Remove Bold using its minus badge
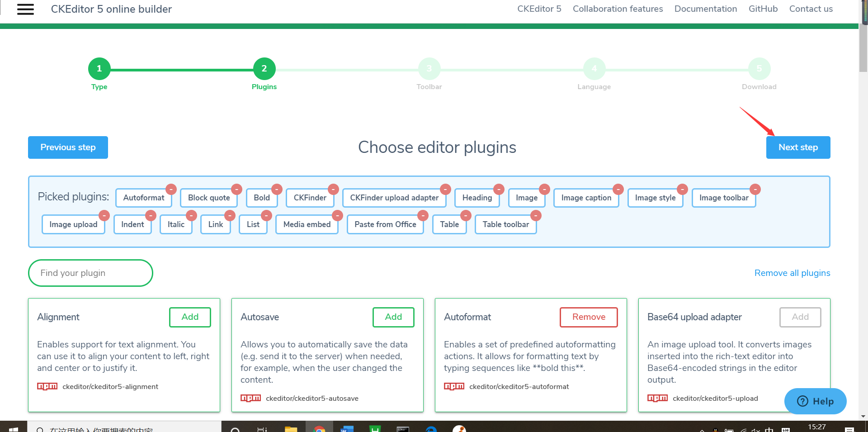The height and width of the screenshot is (432, 868). [x=277, y=190]
